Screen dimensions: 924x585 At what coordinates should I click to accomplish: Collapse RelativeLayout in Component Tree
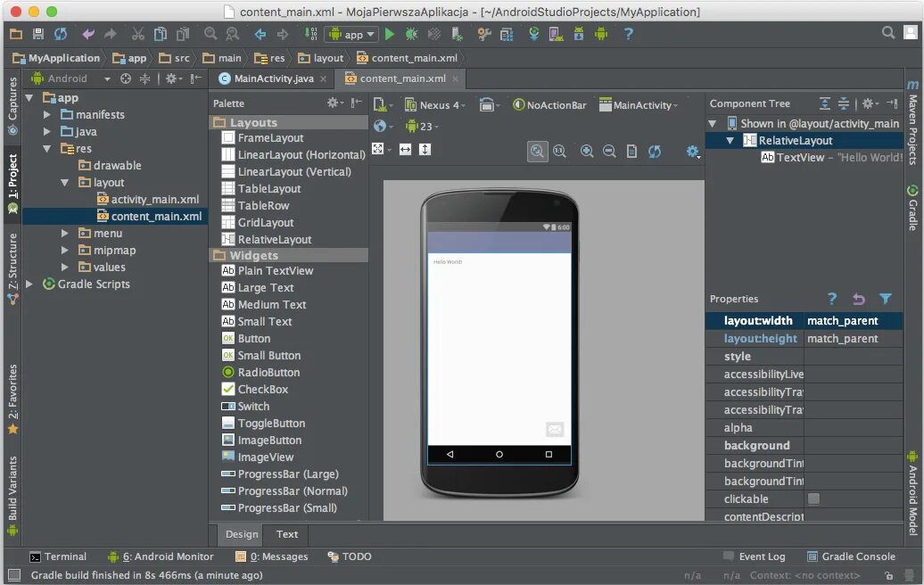pos(730,140)
